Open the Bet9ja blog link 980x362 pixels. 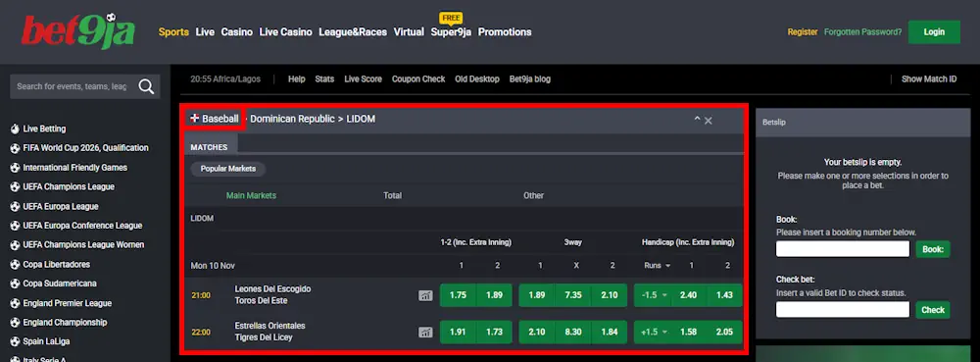[x=530, y=79]
